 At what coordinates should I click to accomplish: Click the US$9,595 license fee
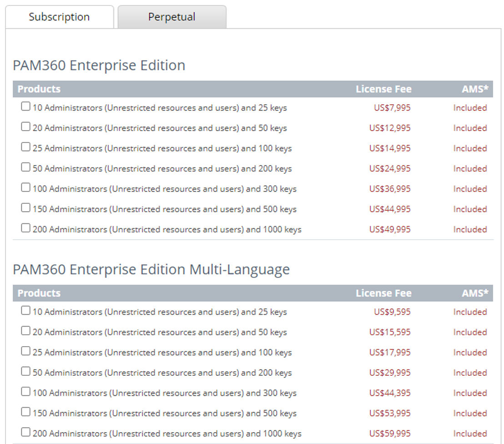click(392, 312)
